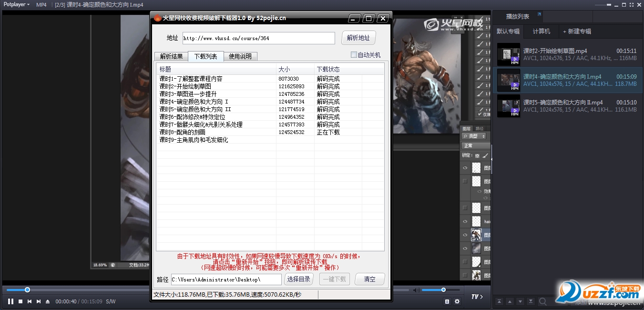Screen dimensions: 644x310
Task: Open the Potplayer main menu dropdown
Action: point(16,4)
